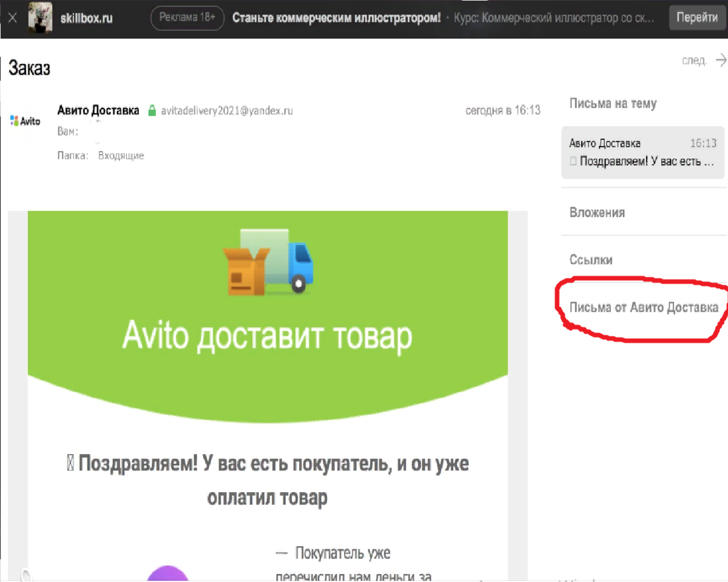Screen dimensions: 728x582
Task: Open 'Письма на тему' section
Action: click(613, 104)
